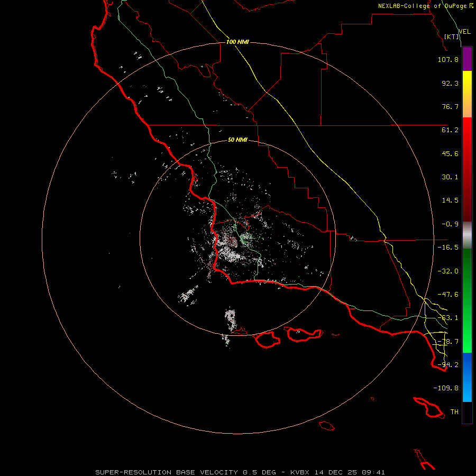The height and width of the screenshot is (476, 476).
Task: Click the 76.7 legend value
Action: pos(450,106)
